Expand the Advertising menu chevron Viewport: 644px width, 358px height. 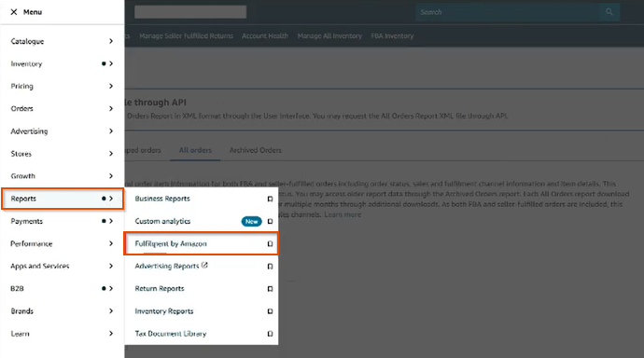pos(111,131)
